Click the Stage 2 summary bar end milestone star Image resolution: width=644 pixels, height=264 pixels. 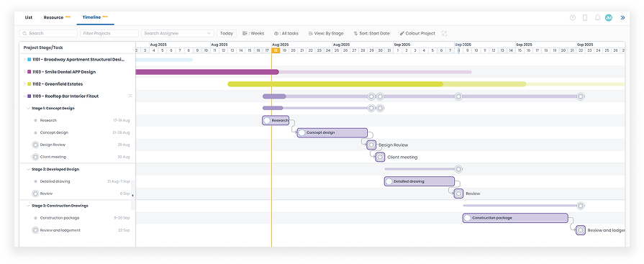pyautogui.click(x=459, y=169)
